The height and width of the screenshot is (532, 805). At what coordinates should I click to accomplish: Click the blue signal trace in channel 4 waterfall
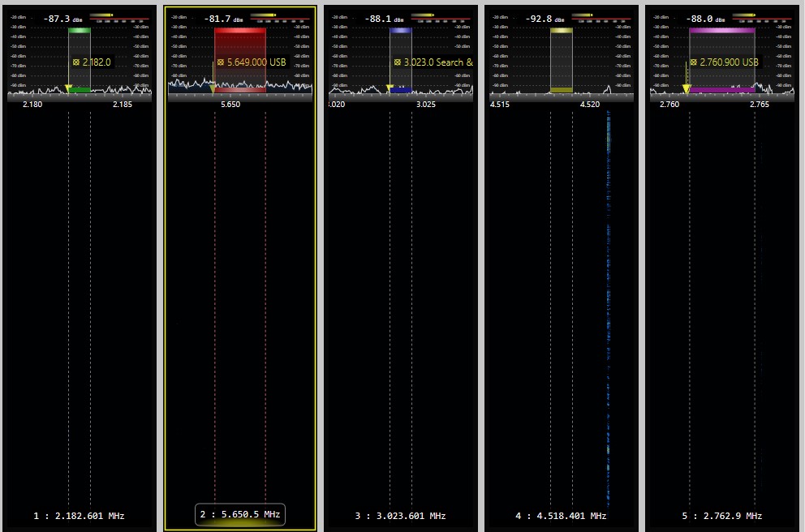point(607,284)
